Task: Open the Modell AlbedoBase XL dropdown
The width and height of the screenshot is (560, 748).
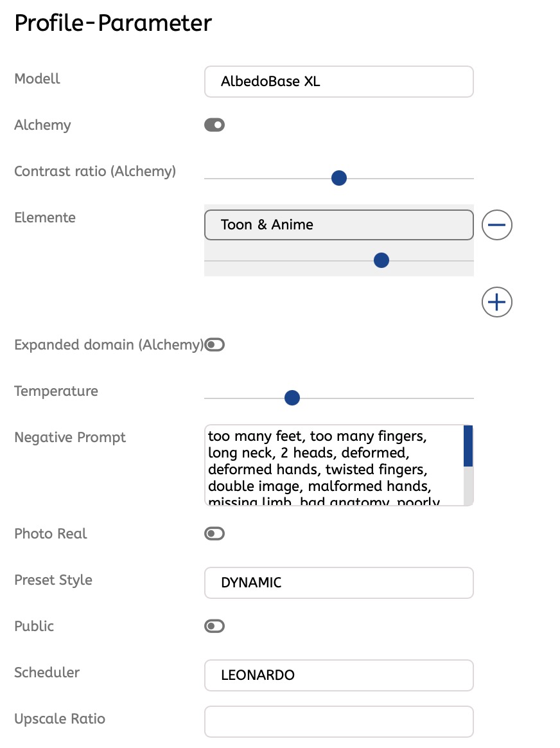Action: [338, 82]
